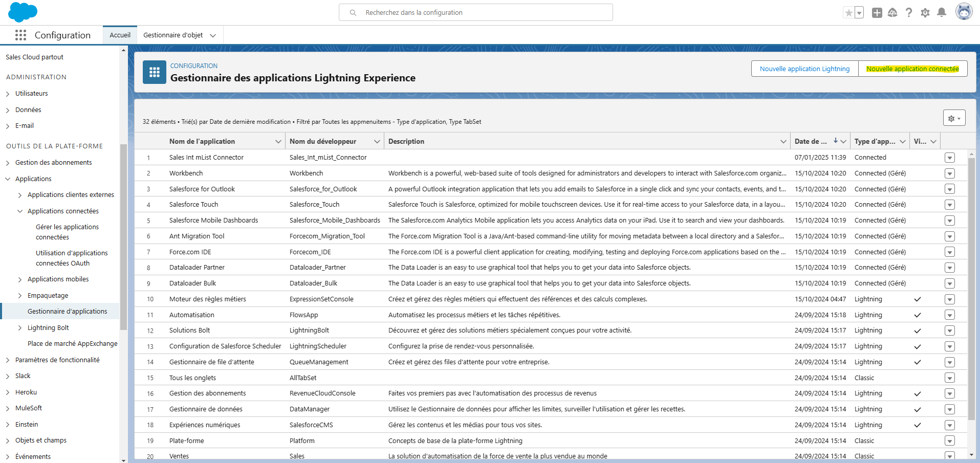Open Gérer les applications connectées

click(67, 232)
